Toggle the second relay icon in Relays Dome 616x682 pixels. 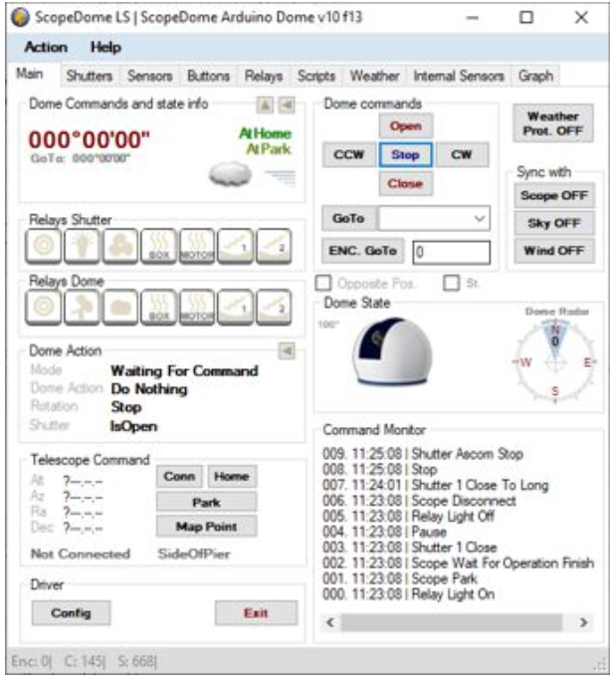(x=82, y=307)
